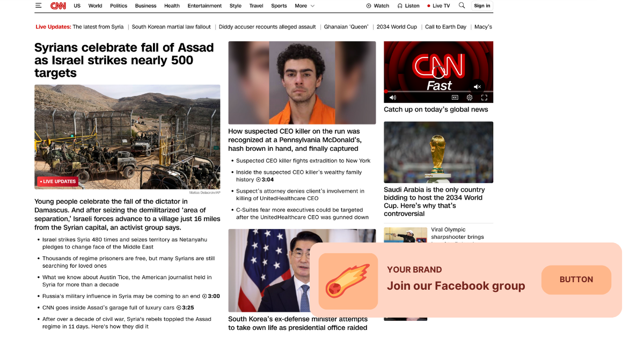The height and width of the screenshot is (338, 644).
Task: Open the Health section
Action: (172, 6)
